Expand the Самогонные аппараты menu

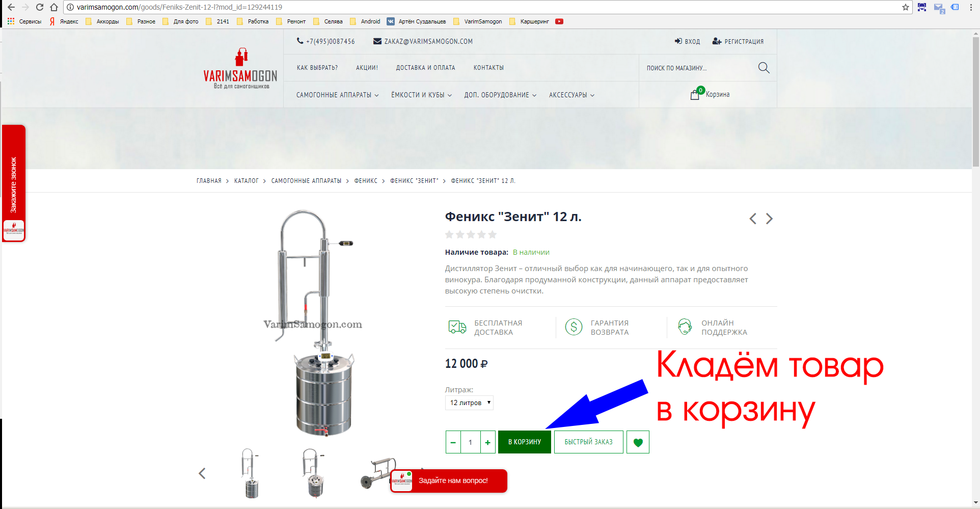tap(337, 95)
